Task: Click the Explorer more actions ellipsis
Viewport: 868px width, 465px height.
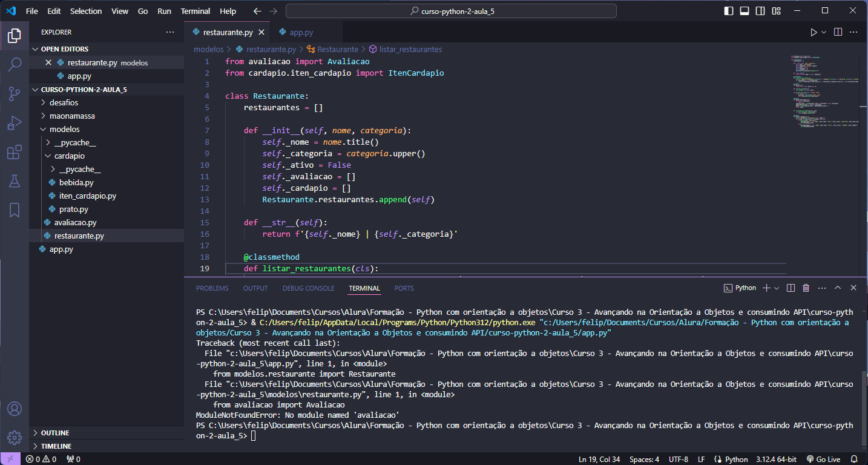Action: [x=170, y=32]
